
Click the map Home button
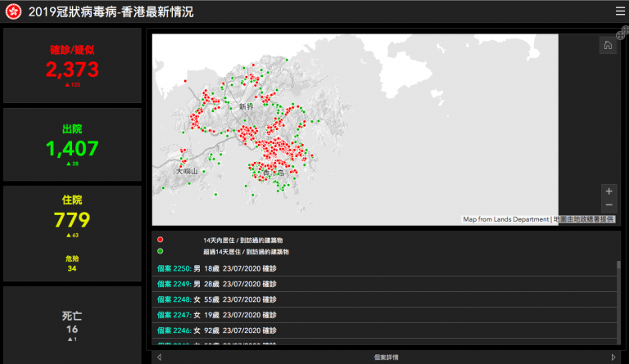(x=608, y=46)
